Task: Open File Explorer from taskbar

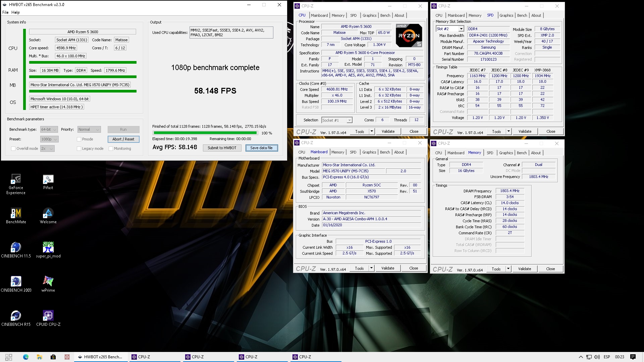Action: tap(39, 357)
